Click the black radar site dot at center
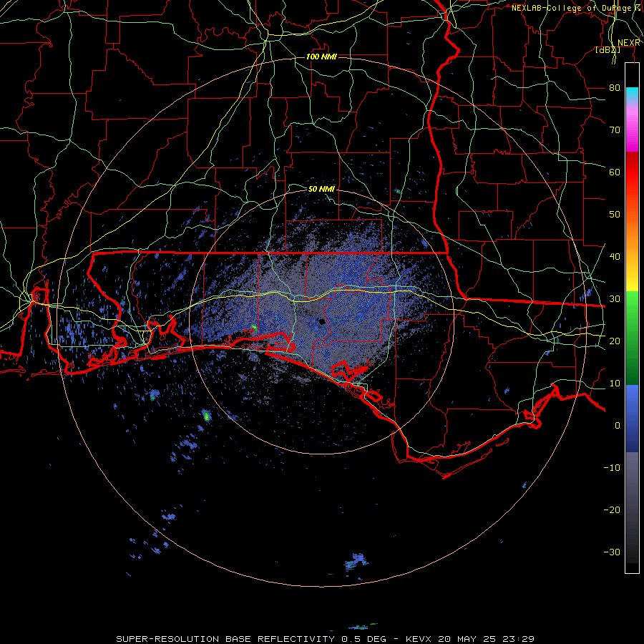Image resolution: width=644 pixels, height=644 pixels. point(322,321)
